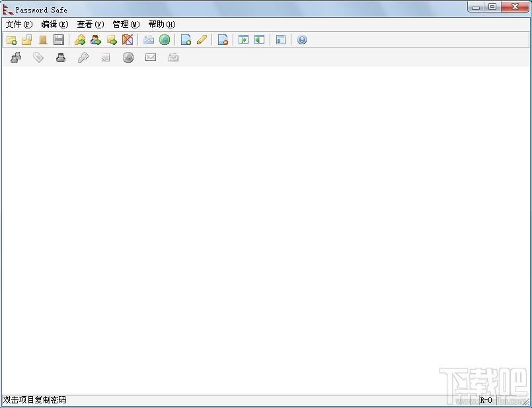Click the gray globe URL icon in dragbar

128,57
